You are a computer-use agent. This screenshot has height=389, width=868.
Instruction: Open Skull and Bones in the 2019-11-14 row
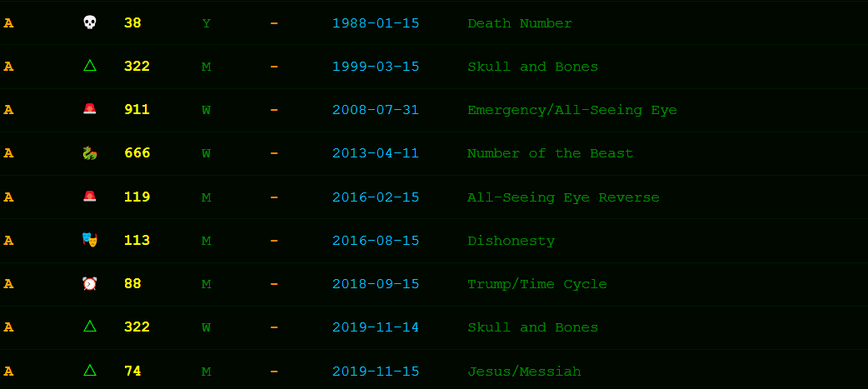pos(533,327)
